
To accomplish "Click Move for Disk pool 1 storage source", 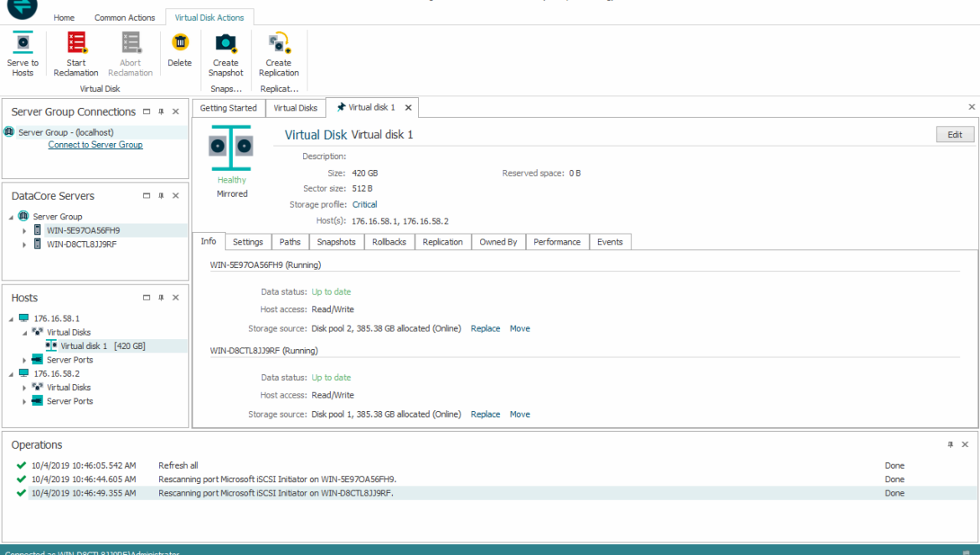I will click(520, 414).
